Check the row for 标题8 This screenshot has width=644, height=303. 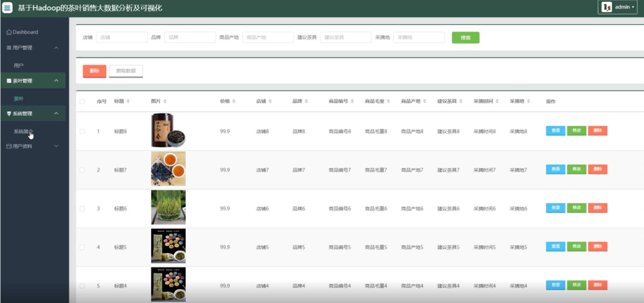[x=82, y=131]
